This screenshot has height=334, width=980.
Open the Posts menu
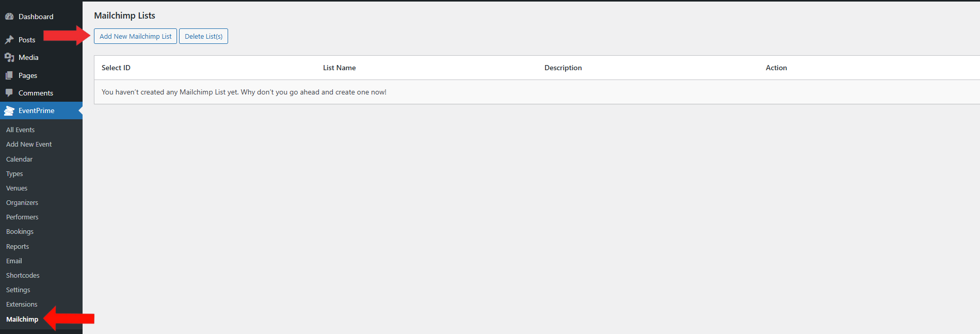[x=27, y=40]
